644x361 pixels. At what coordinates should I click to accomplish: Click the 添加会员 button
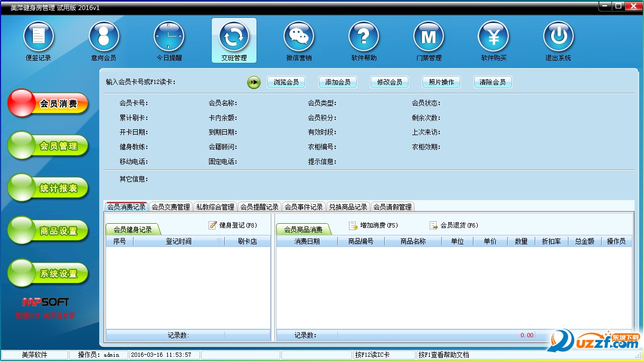click(338, 82)
